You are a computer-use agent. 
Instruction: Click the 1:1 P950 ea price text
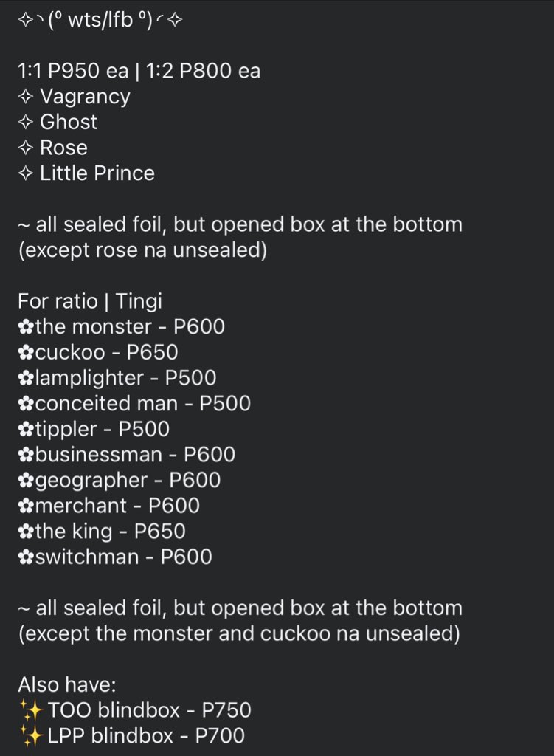(73, 71)
